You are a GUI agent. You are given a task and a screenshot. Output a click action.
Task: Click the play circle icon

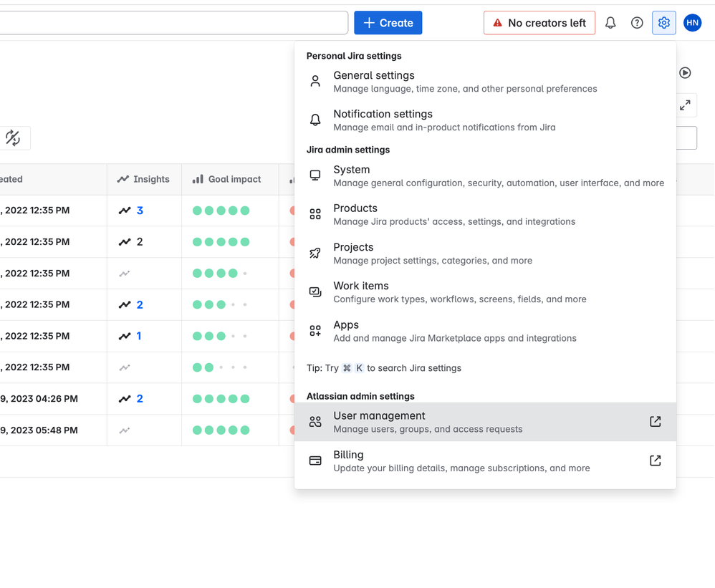tap(685, 72)
